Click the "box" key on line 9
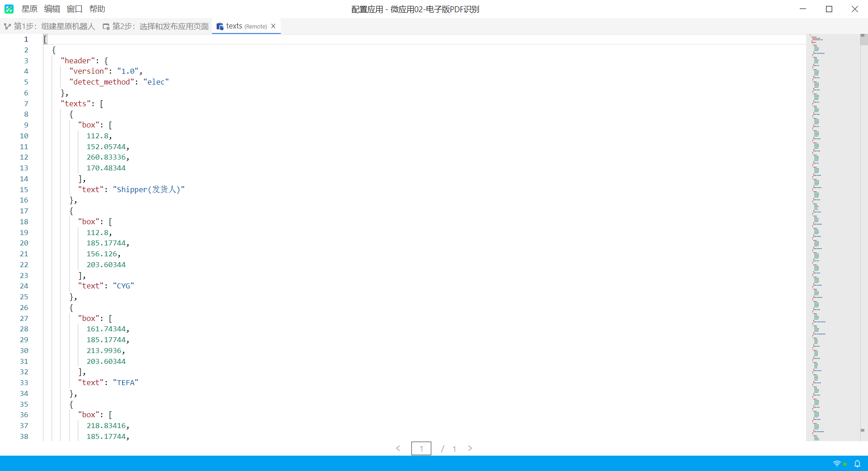 pyautogui.click(x=89, y=125)
